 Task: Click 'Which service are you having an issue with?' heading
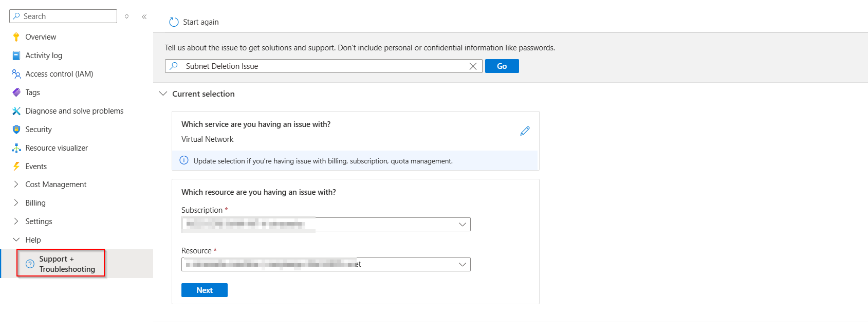(x=256, y=124)
